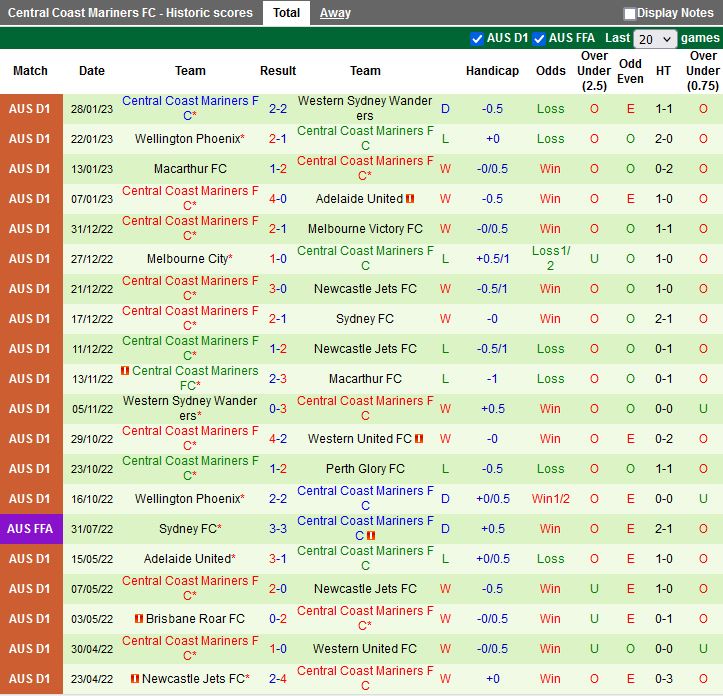
Task: Click the Historic scores panel title
Action: tap(130, 12)
